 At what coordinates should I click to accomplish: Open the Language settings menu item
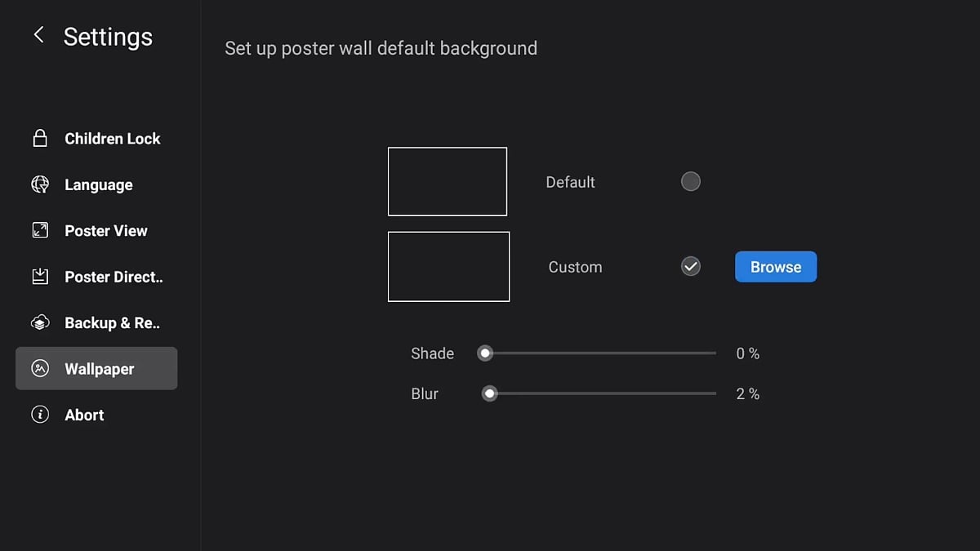click(98, 185)
